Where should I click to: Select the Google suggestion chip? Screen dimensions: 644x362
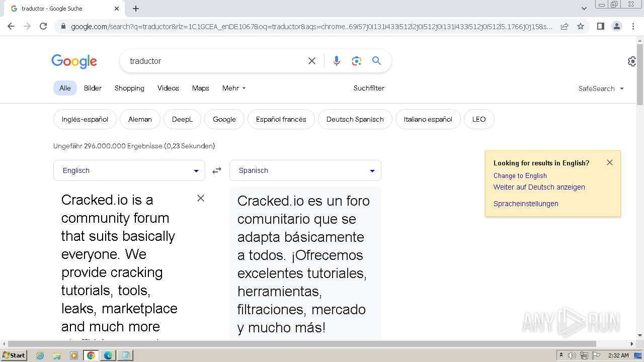[224, 119]
